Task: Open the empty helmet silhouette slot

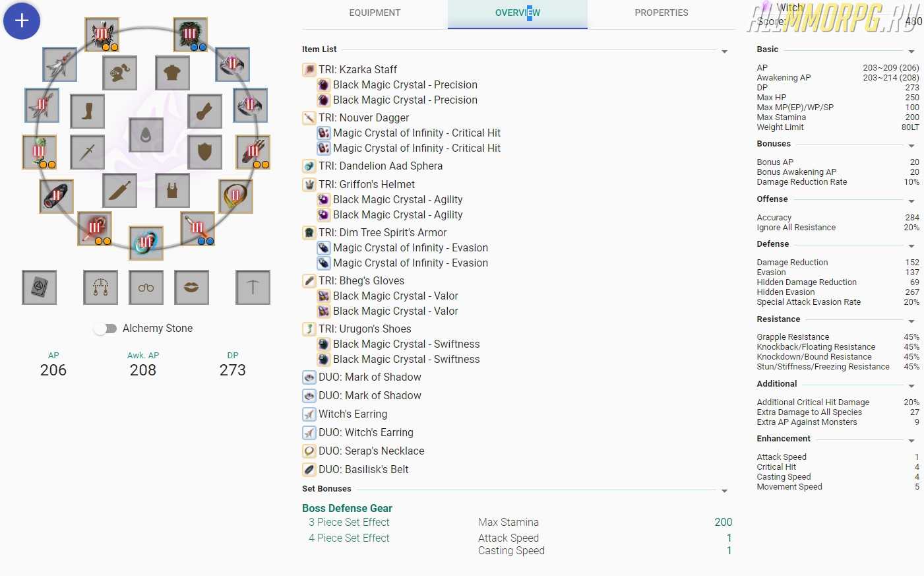Action: pos(120,73)
